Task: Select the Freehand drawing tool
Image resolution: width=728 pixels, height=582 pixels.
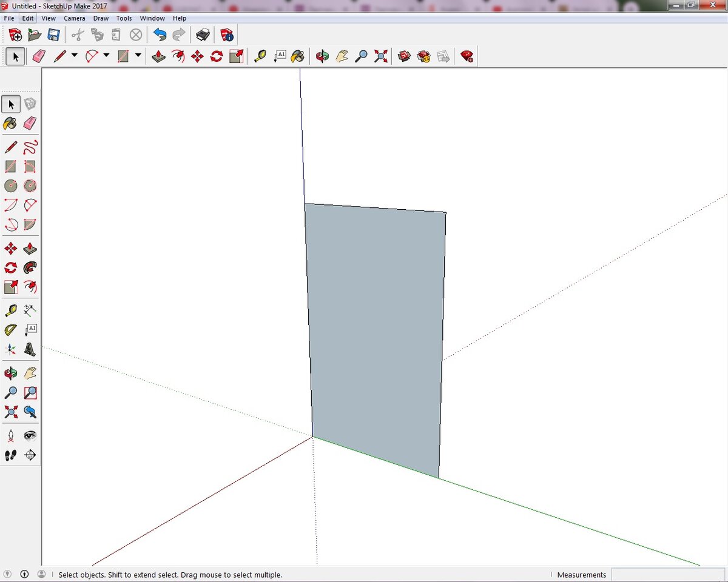Action: click(x=30, y=147)
